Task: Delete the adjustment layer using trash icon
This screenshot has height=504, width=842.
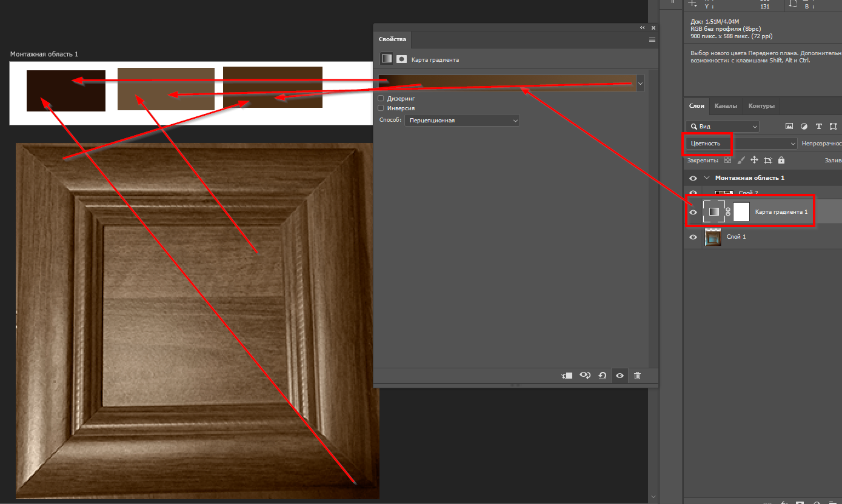Action: click(637, 376)
